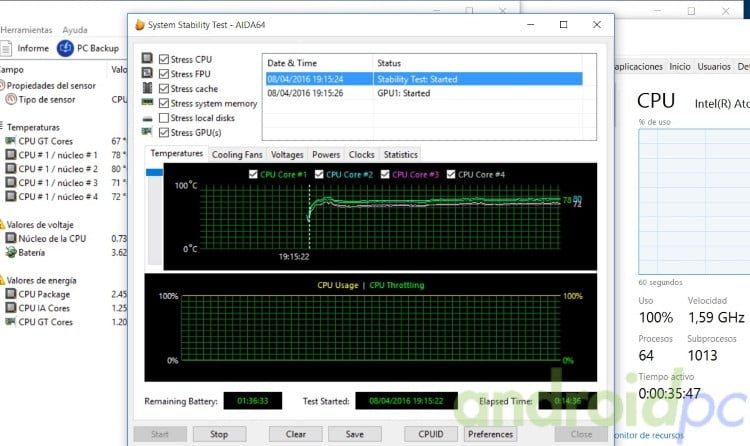Click the Test Started date field
Screen dimensions: 750x446
point(407,401)
